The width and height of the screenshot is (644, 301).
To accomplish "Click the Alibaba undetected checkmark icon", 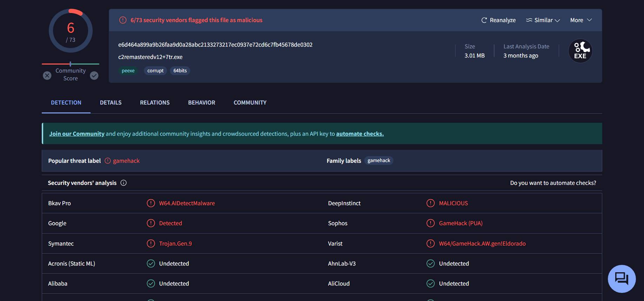I will (x=151, y=283).
